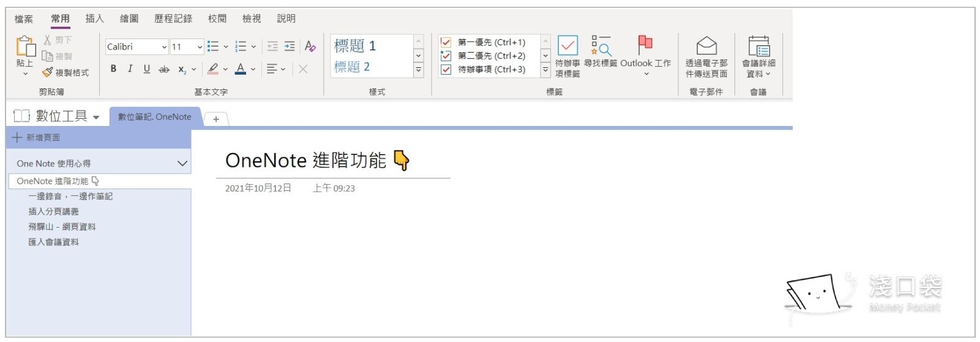The height and width of the screenshot is (342, 980).
Task: Open bullet list style dropdown arrow
Action: [226, 46]
